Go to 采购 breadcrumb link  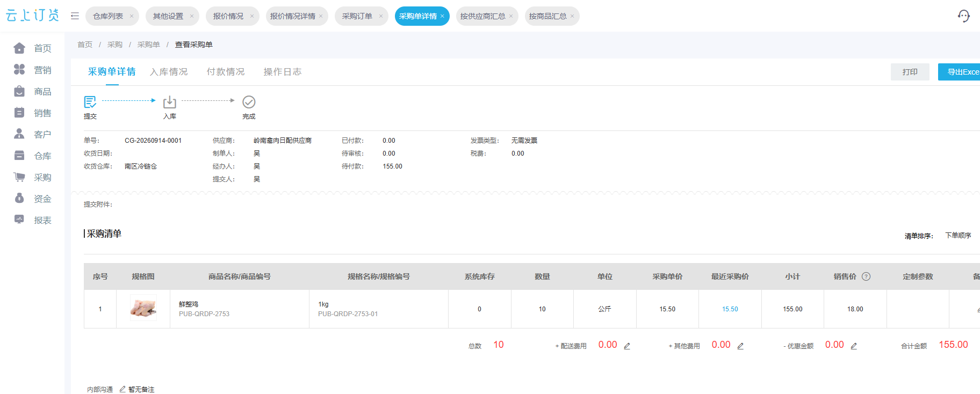tap(115, 45)
